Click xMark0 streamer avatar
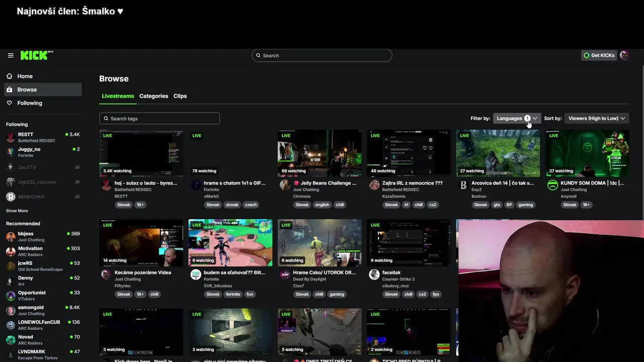Screen dimensions: 644x362 point(196,185)
